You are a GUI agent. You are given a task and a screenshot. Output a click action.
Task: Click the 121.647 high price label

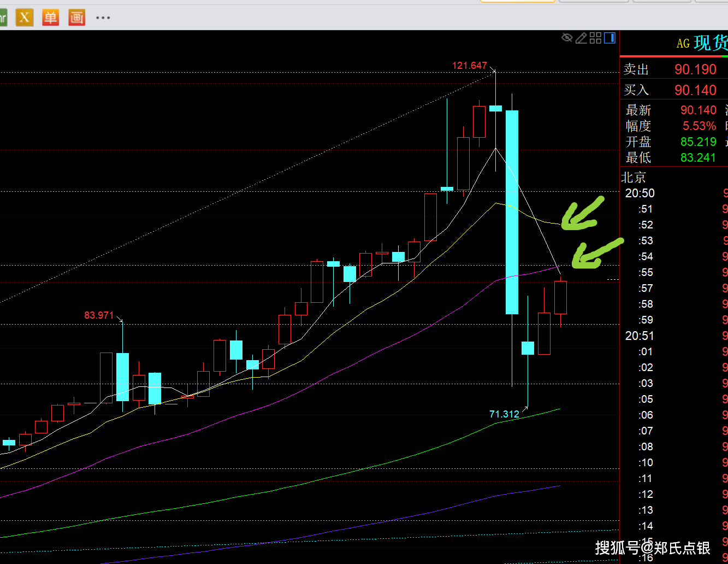coord(469,66)
